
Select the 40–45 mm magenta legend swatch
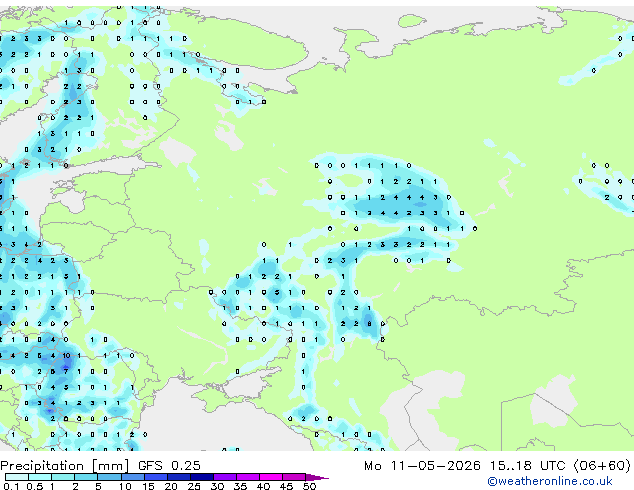[271, 477]
